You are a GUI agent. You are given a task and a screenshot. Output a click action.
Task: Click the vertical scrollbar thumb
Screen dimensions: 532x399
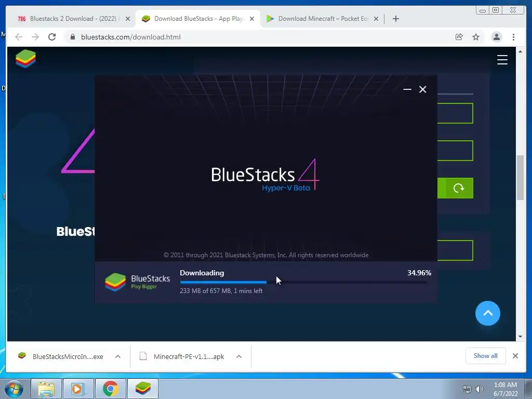click(520, 178)
